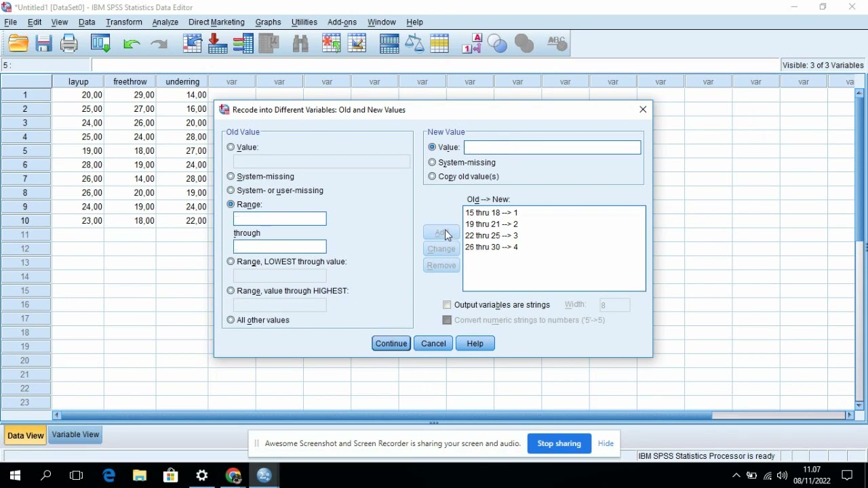Use variable sets circles icon
The image size is (868, 488).
tap(498, 44)
